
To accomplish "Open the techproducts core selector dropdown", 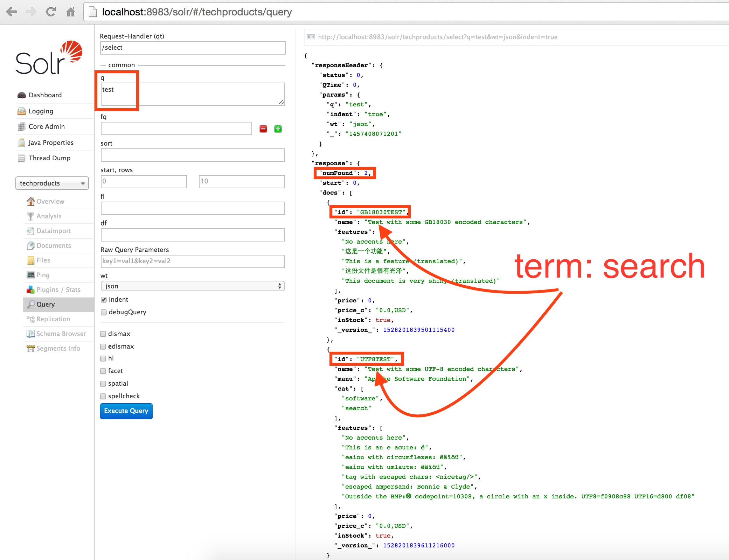I will coord(52,183).
